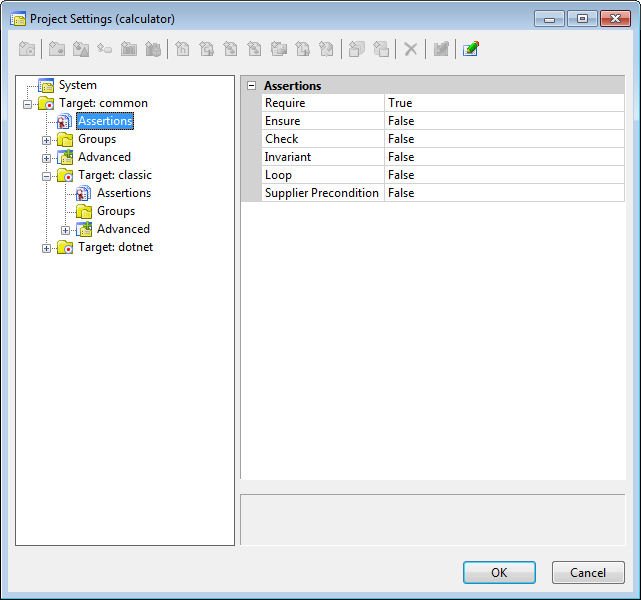Click the Target: dotnet folder icon
The image size is (641, 600).
[65, 247]
